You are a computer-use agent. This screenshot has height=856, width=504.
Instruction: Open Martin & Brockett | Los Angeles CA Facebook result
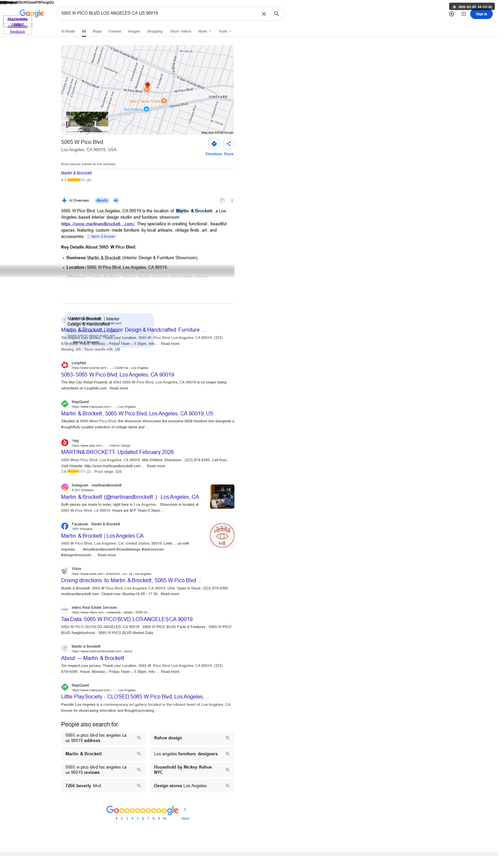[x=103, y=542]
